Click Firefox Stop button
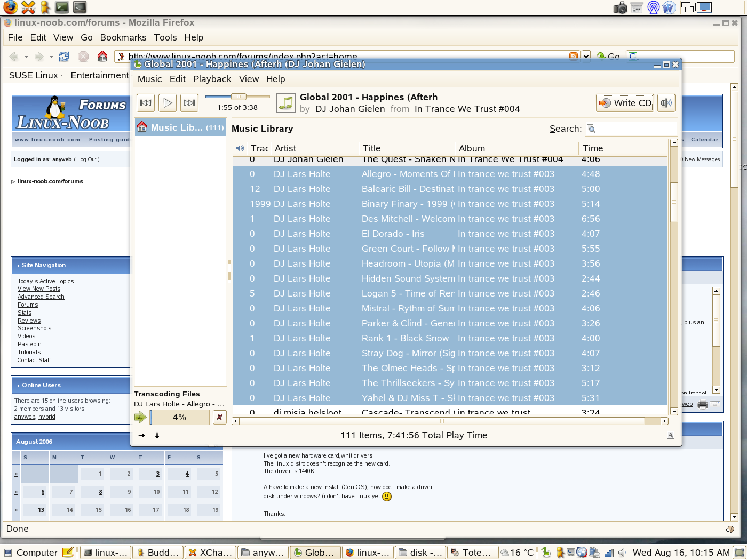This screenshot has height=560, width=747. [x=83, y=57]
